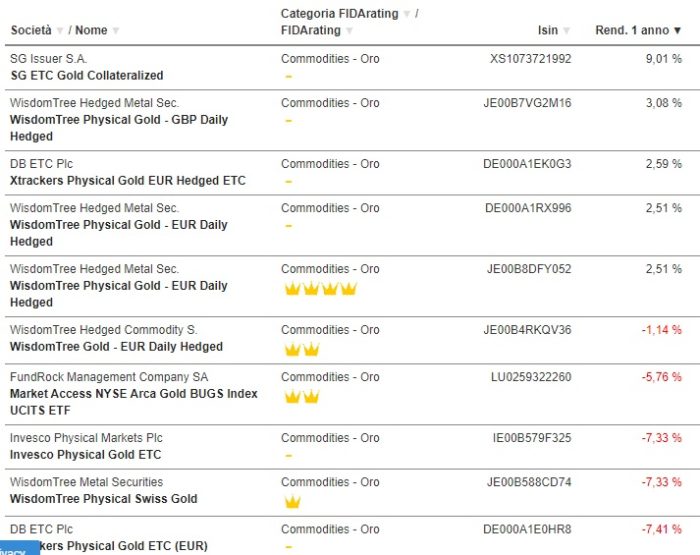Image resolution: width=700 pixels, height=555 pixels.
Task: Click four-crown rating of WisdomTree EUR Daily
Action: click(320, 289)
